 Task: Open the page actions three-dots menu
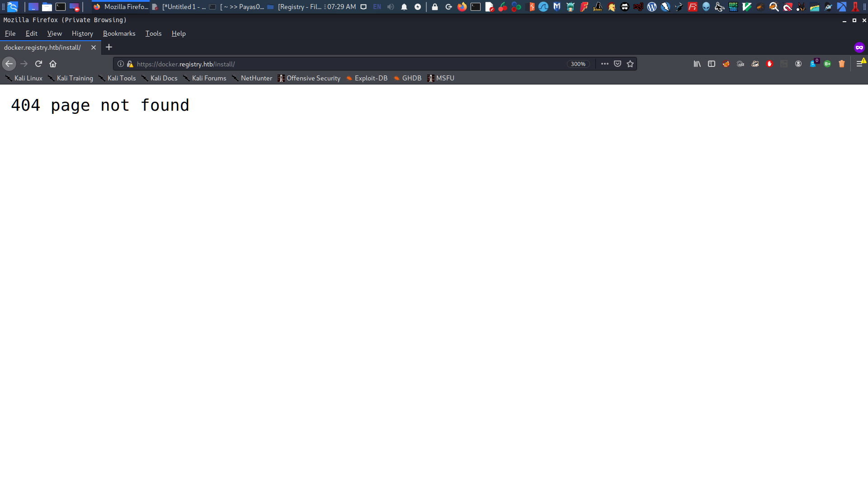(x=604, y=64)
